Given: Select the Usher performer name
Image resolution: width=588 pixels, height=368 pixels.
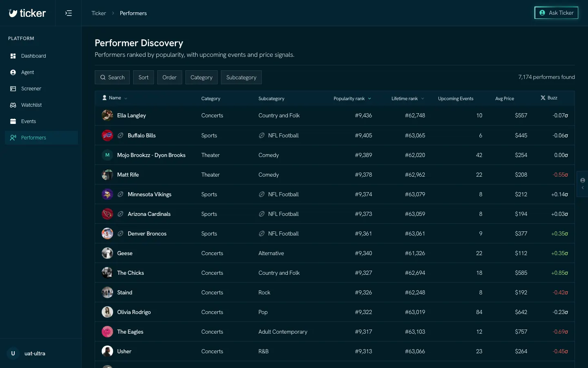Looking at the screenshot, I should [124, 351].
